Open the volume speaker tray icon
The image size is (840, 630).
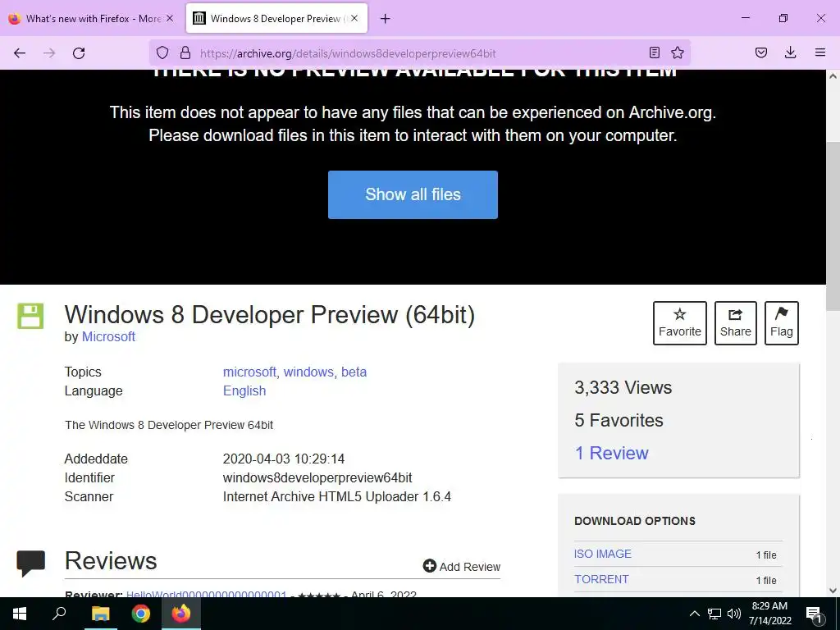click(x=734, y=614)
